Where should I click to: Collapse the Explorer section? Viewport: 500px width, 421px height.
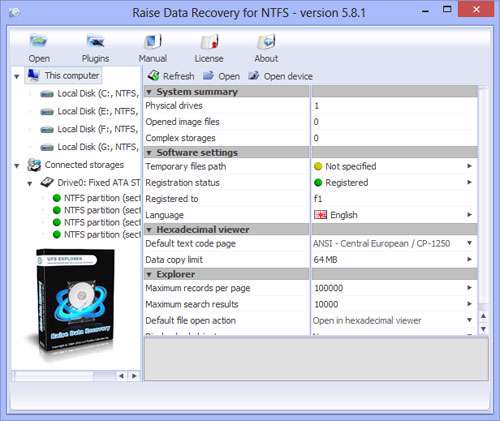coord(149,275)
